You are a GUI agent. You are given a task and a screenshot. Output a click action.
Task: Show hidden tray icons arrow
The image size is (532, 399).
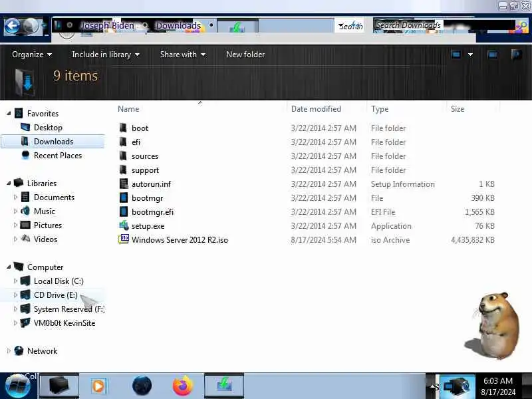click(432, 386)
